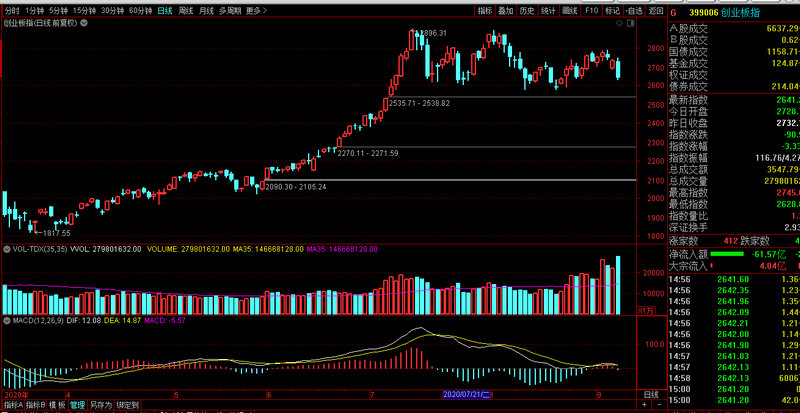Open the 统计 statistics toolbar button
The height and width of the screenshot is (413, 800).
point(548,10)
